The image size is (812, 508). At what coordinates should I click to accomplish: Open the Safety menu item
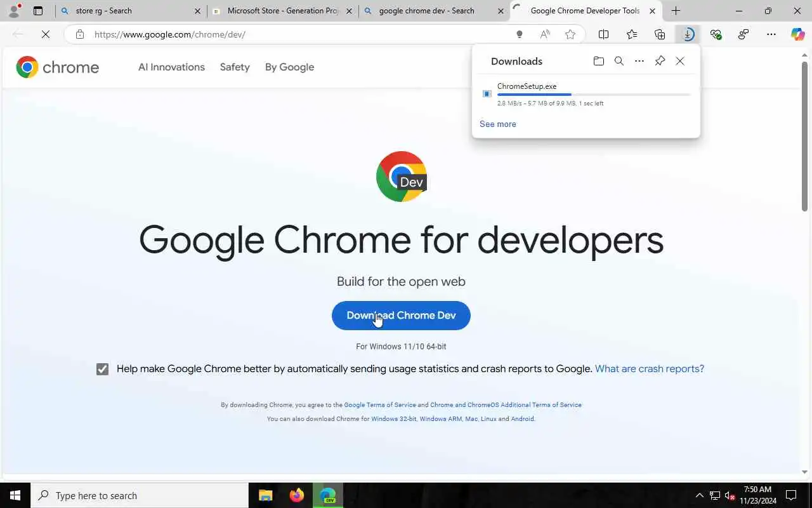click(x=235, y=67)
